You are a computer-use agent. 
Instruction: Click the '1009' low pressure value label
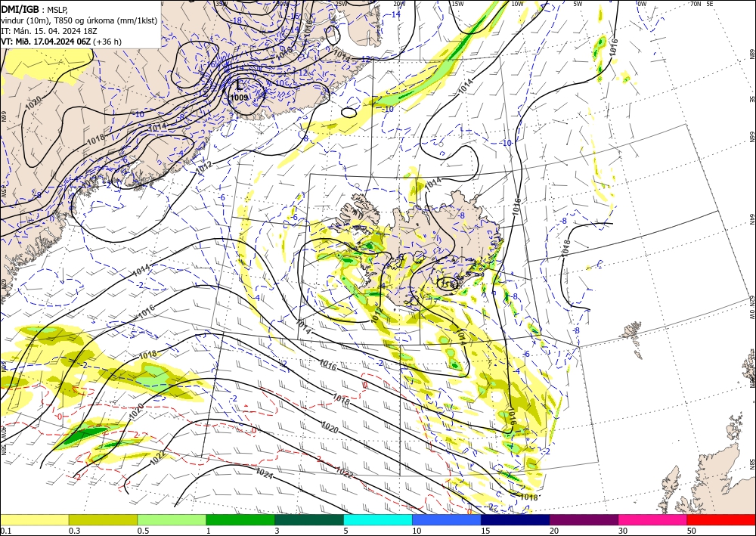[239, 98]
